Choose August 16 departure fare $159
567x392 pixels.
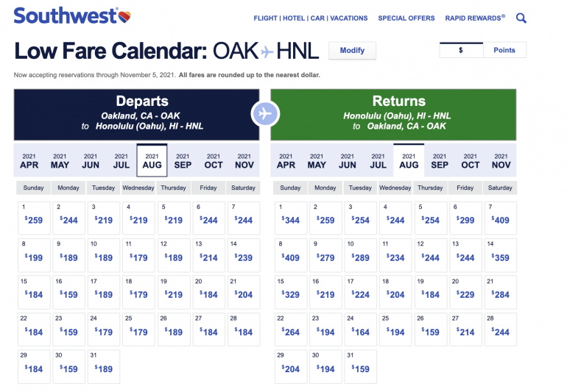coord(69,292)
